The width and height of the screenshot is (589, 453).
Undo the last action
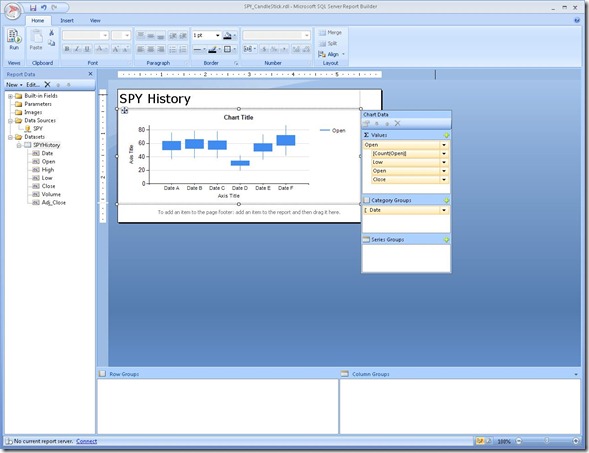coord(44,8)
